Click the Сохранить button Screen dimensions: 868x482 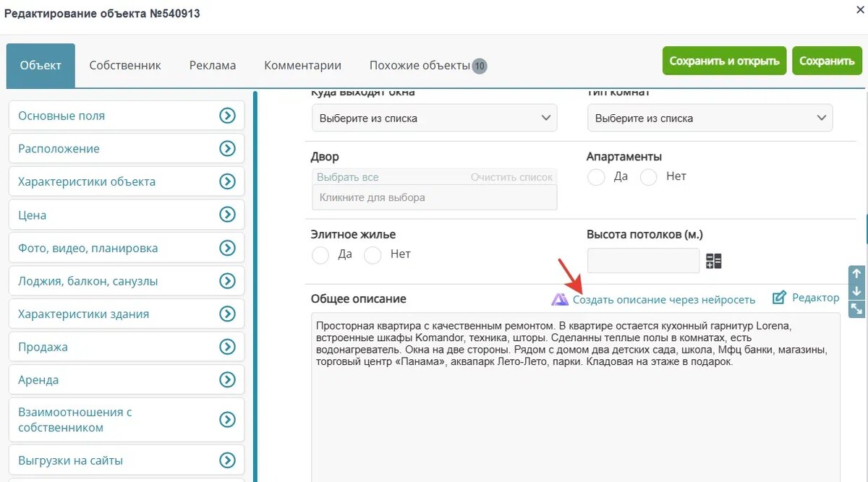coord(827,61)
